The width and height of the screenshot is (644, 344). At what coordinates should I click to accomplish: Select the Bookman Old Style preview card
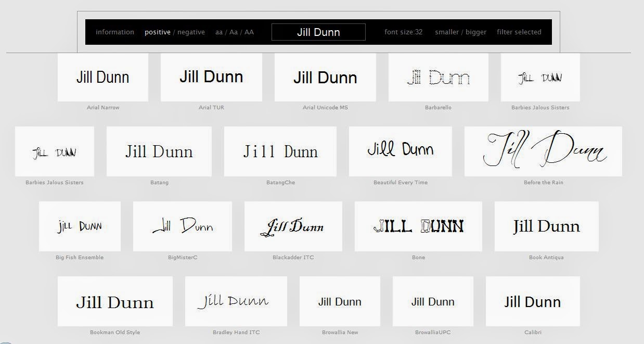115,301
